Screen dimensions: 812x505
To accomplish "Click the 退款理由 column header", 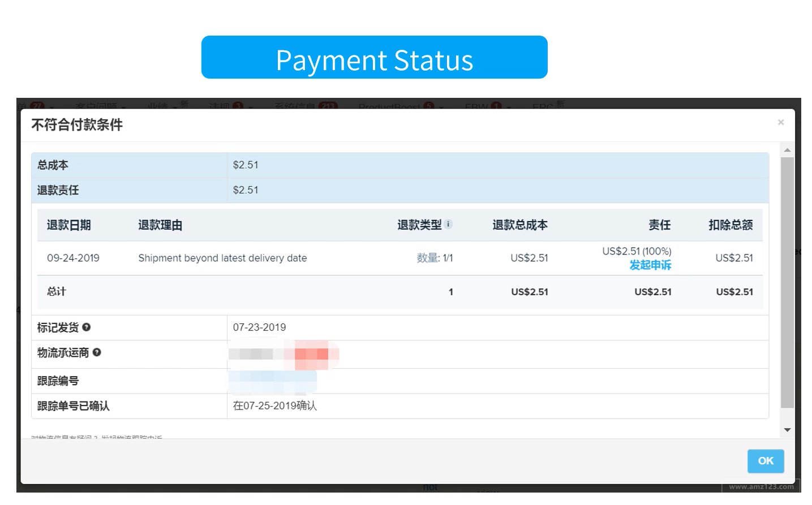I will click(160, 225).
